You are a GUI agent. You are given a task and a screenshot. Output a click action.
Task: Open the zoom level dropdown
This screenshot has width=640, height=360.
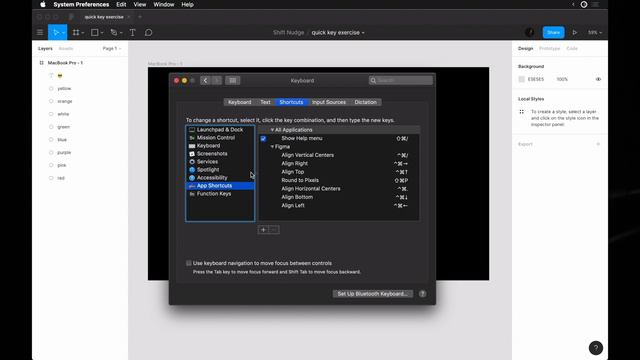click(x=595, y=32)
